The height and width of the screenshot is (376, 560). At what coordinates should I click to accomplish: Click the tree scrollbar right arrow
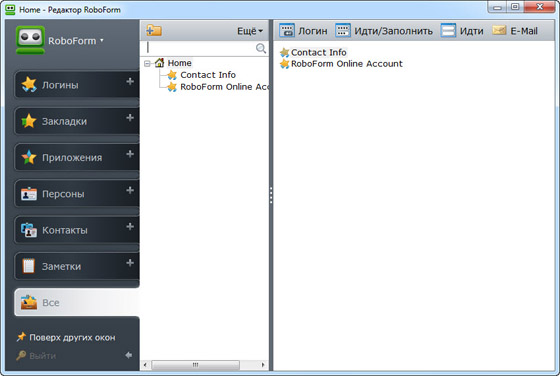point(263,365)
